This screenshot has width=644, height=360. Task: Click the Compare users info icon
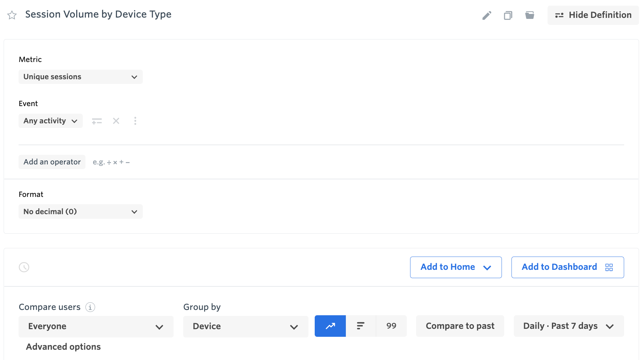(90, 307)
